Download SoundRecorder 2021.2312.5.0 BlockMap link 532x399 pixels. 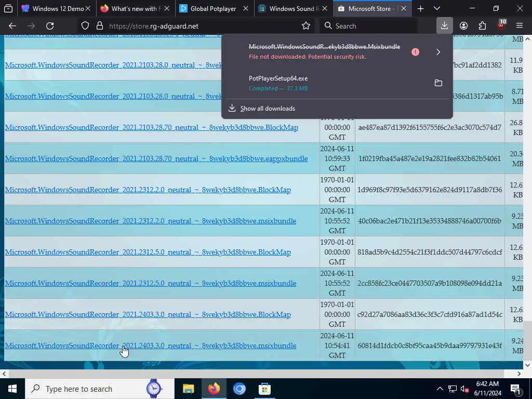tap(148, 252)
